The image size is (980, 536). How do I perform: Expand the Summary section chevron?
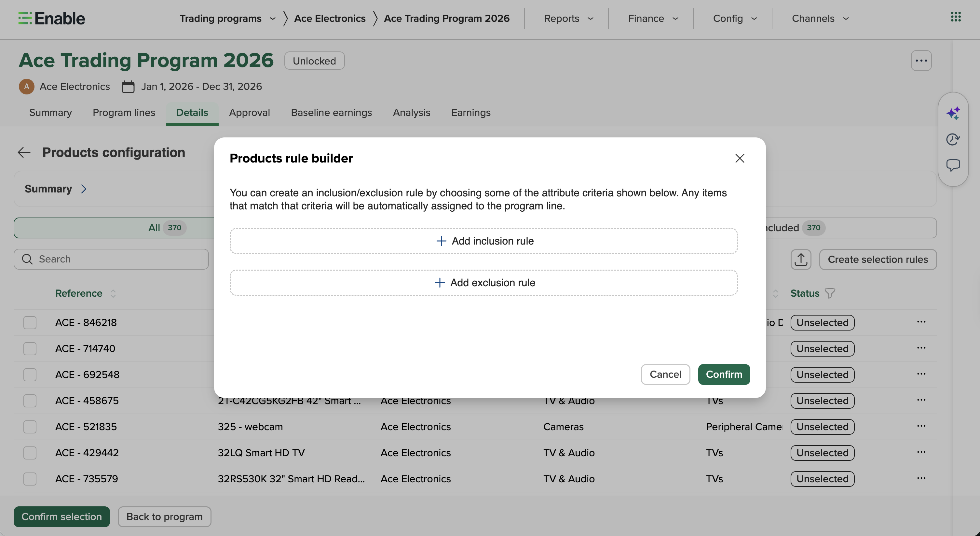(x=84, y=189)
